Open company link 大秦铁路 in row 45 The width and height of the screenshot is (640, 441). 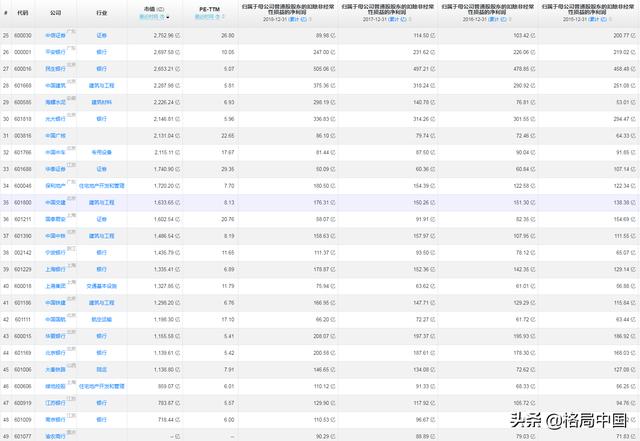point(55,370)
